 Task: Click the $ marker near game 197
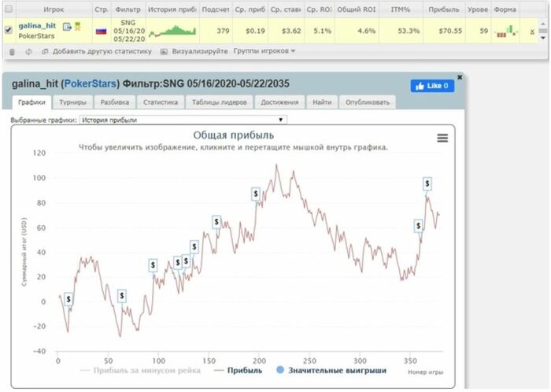click(x=256, y=194)
